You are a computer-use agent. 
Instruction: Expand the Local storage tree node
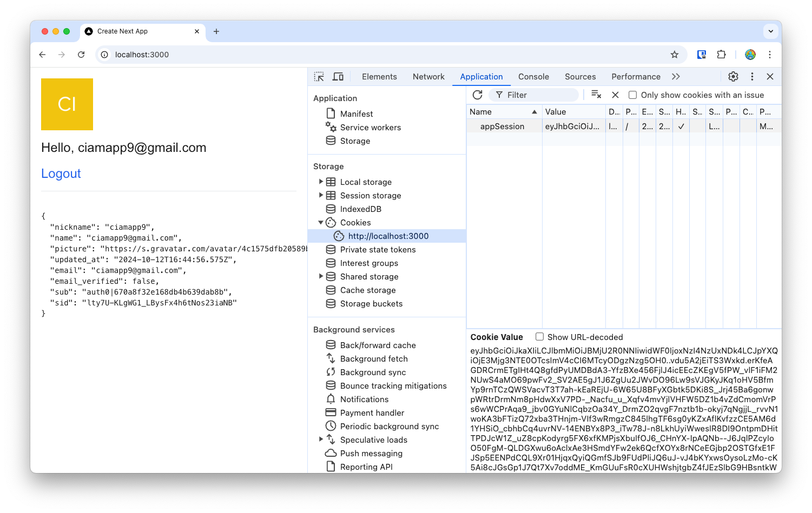tap(321, 182)
